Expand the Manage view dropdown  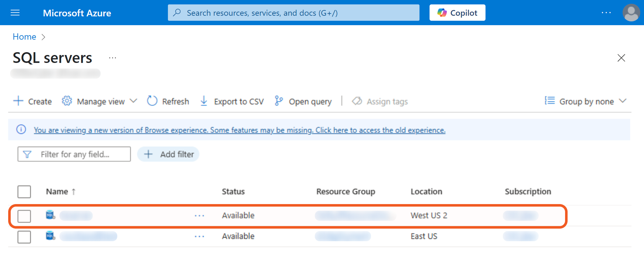coord(100,101)
